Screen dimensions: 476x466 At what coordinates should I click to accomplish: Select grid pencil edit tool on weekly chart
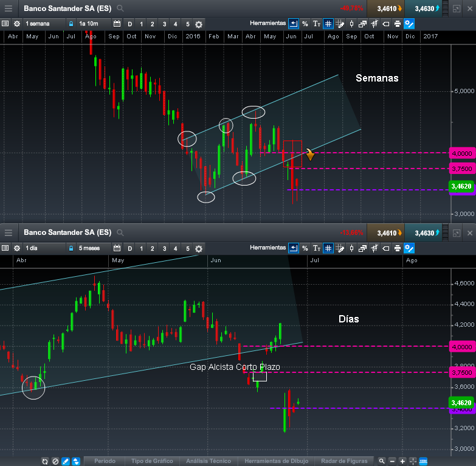coord(340,24)
